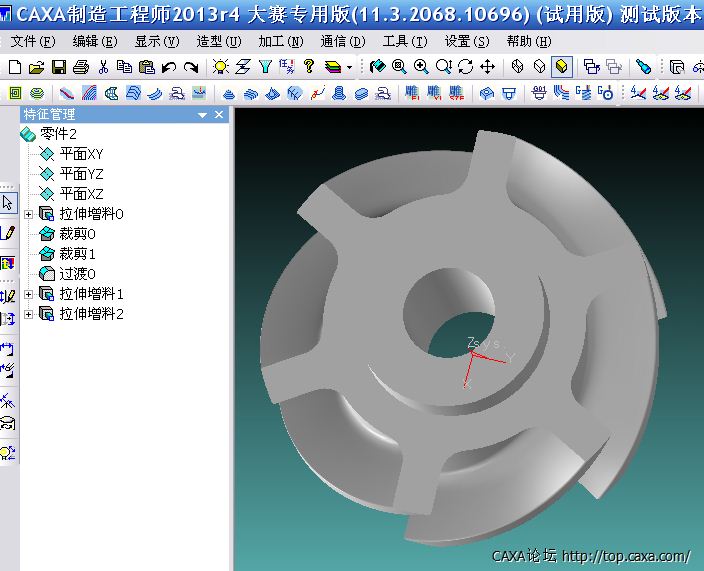704x571 pixels.
Task: Open a file with the folder icon
Action: coord(36,67)
